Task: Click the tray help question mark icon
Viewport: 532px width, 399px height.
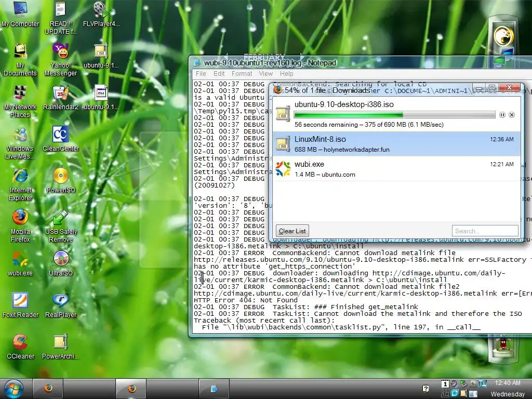Action: coord(425,389)
